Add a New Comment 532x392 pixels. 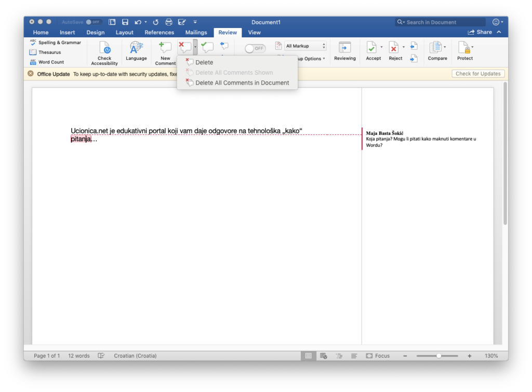tap(165, 48)
